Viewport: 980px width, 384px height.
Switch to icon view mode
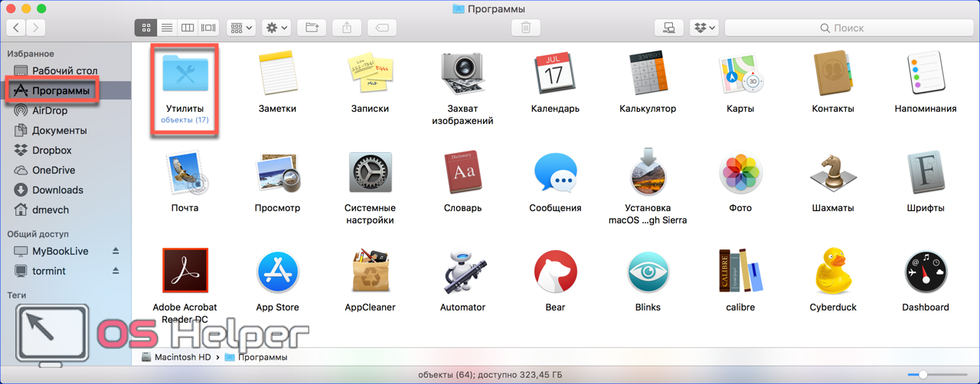[x=145, y=28]
